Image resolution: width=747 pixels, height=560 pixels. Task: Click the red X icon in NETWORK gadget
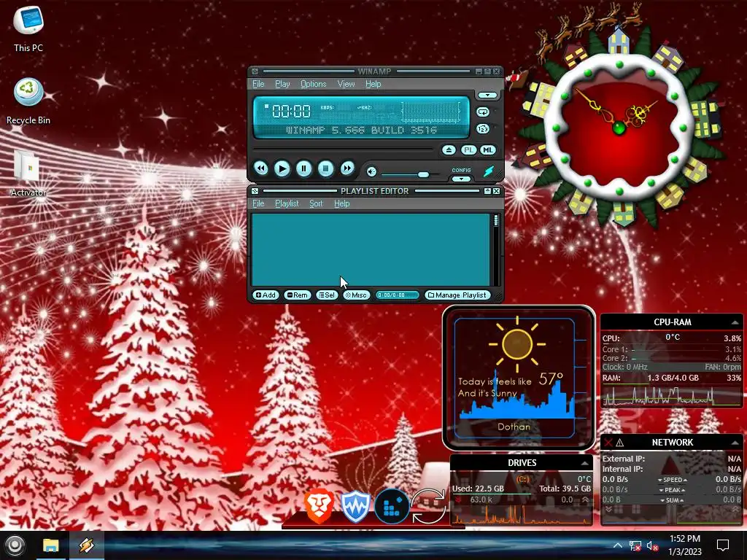[608, 443]
